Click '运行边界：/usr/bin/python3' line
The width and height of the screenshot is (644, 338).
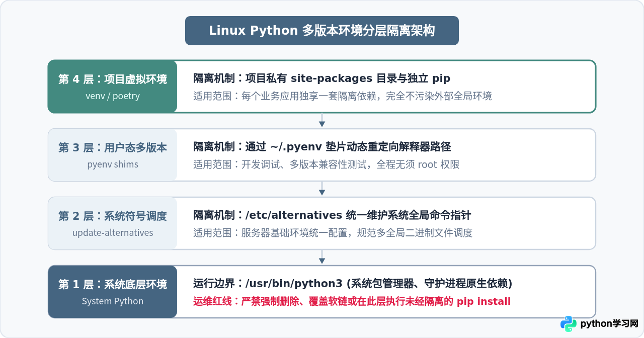click(x=353, y=283)
